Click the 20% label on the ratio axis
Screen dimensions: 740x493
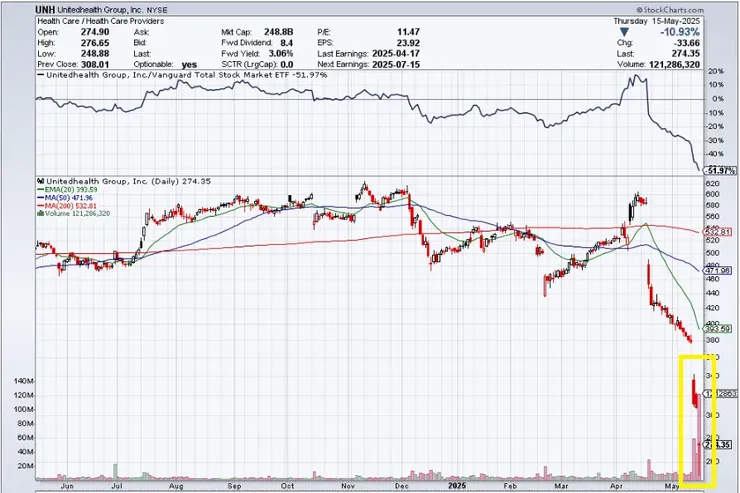tap(716, 71)
